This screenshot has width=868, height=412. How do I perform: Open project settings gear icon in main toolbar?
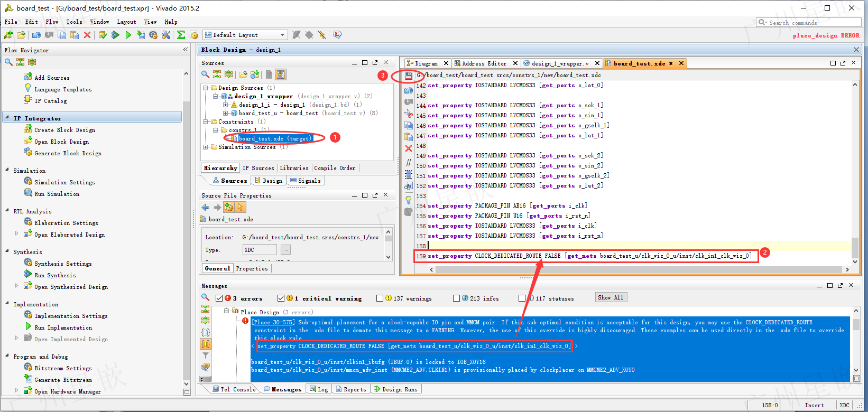point(153,35)
